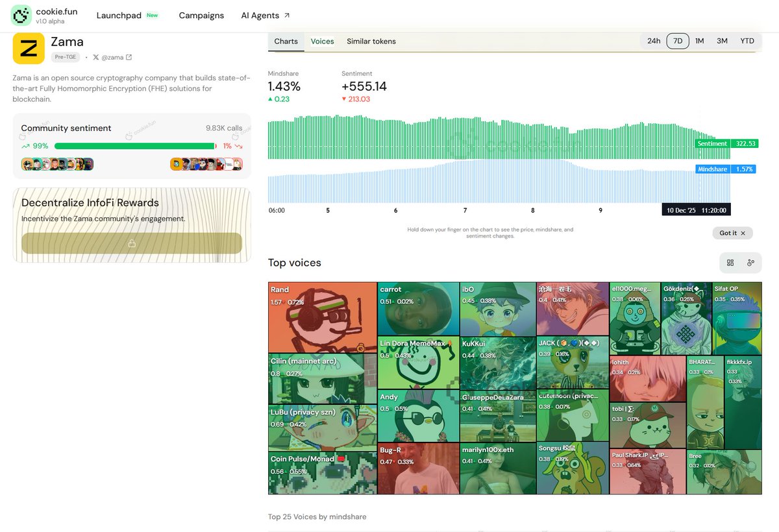Click the green Sentiment 322.53 chart label
Image resolution: width=779 pixels, height=532 pixels.
[x=727, y=143]
